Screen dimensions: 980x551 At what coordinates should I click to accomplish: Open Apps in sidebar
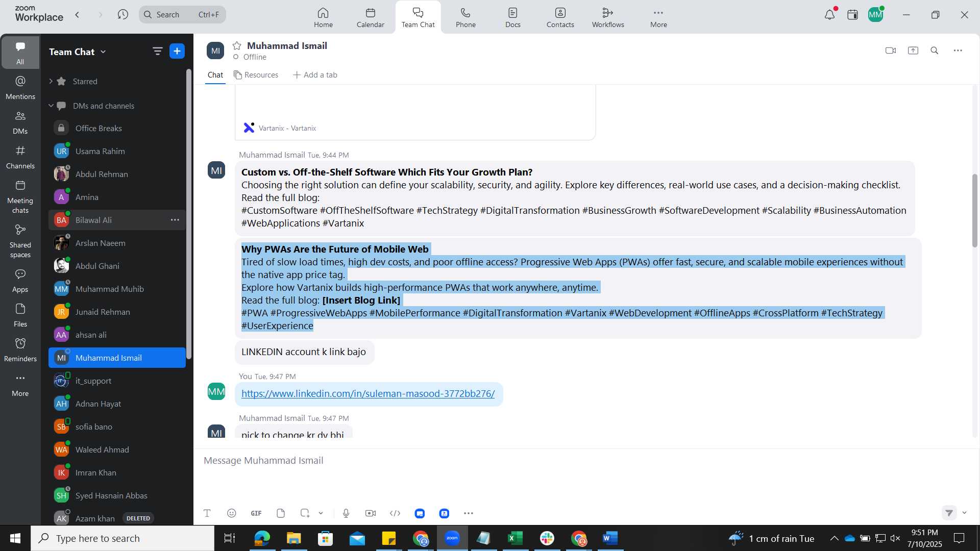pos(20,280)
